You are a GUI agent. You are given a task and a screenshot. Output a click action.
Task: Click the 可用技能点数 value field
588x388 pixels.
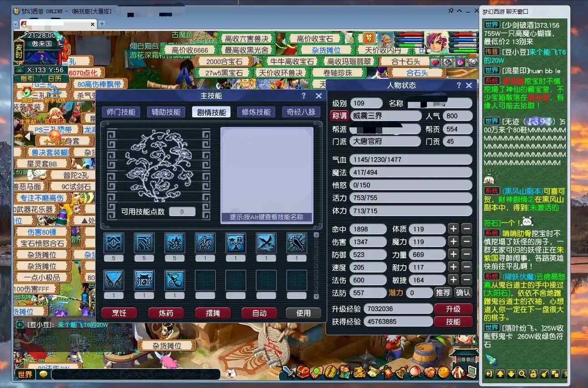pyautogui.click(x=182, y=212)
